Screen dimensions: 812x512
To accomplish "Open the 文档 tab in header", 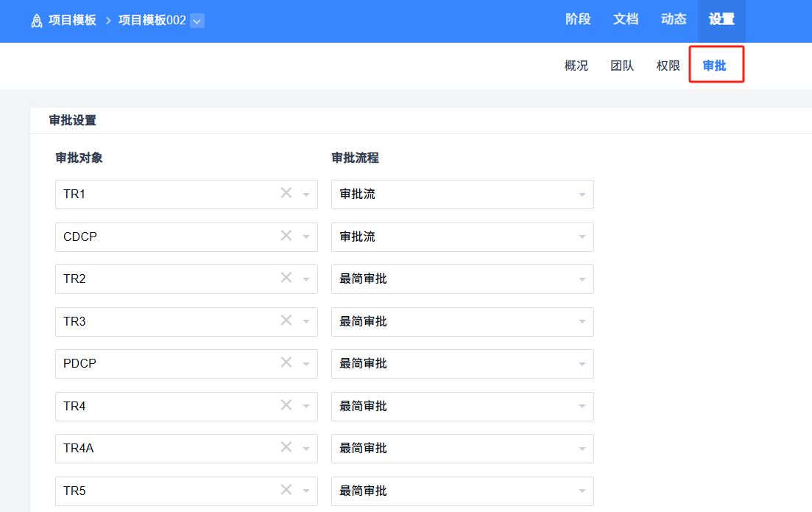I will tap(626, 20).
